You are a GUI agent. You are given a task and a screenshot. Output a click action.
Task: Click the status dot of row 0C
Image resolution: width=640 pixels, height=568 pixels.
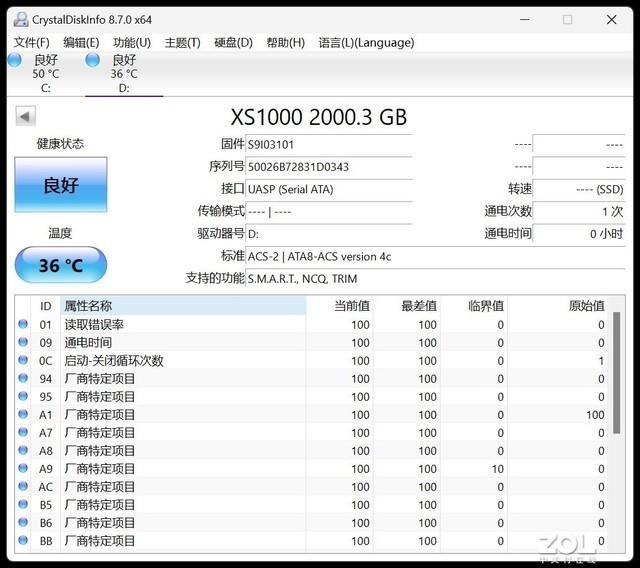click(x=23, y=360)
